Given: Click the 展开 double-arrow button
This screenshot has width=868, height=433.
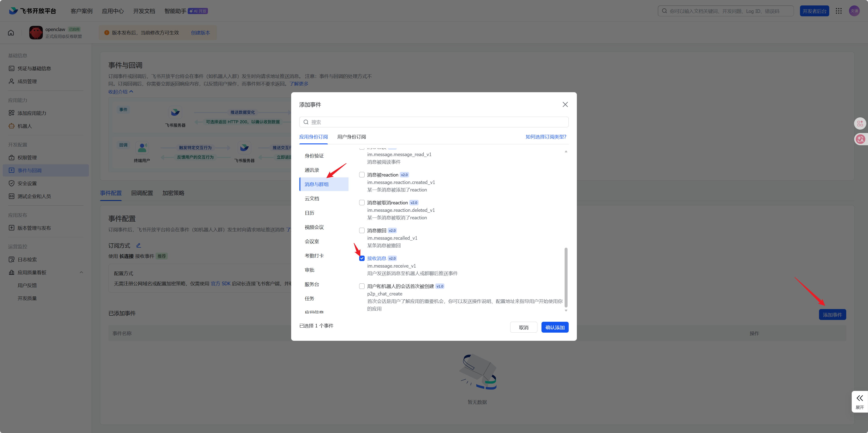Looking at the screenshot, I should click(x=860, y=401).
